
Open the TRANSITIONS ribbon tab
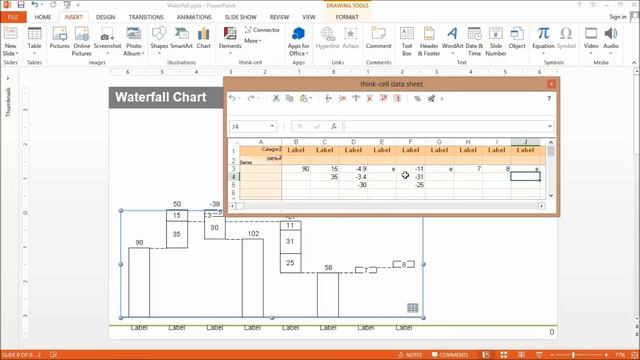(x=146, y=17)
